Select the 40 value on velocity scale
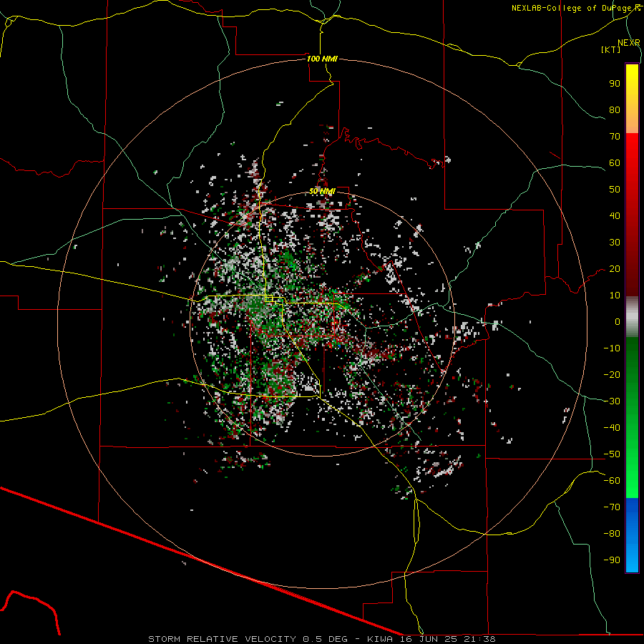The height and width of the screenshot is (644, 644). (615, 215)
